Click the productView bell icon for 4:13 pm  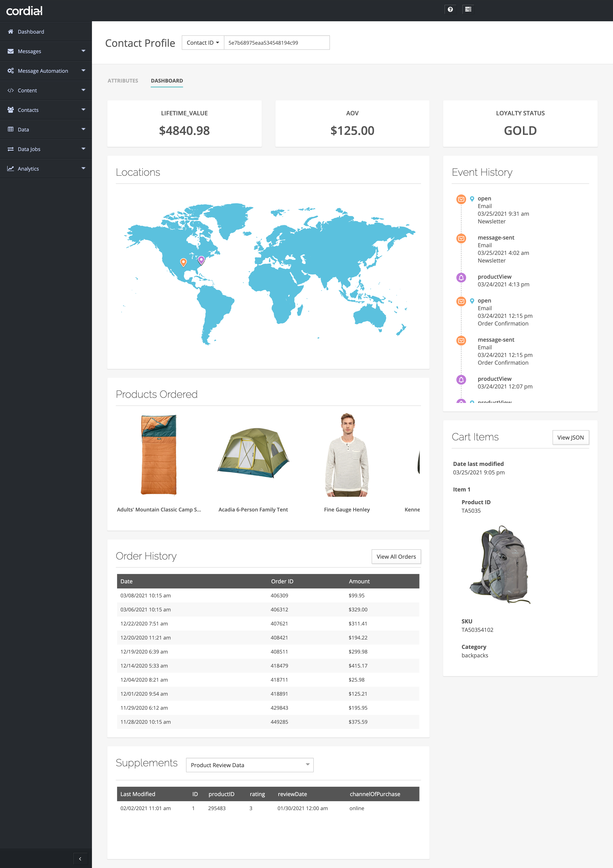point(461,278)
